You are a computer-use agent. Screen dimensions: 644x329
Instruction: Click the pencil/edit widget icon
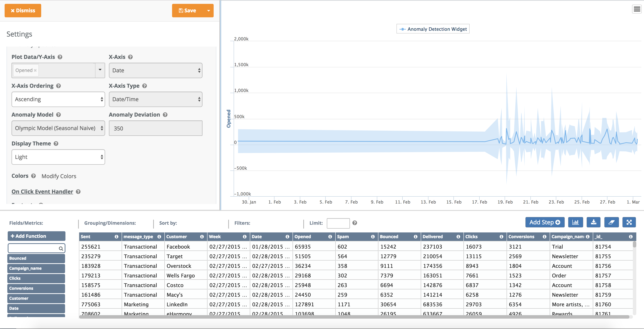[612, 222]
